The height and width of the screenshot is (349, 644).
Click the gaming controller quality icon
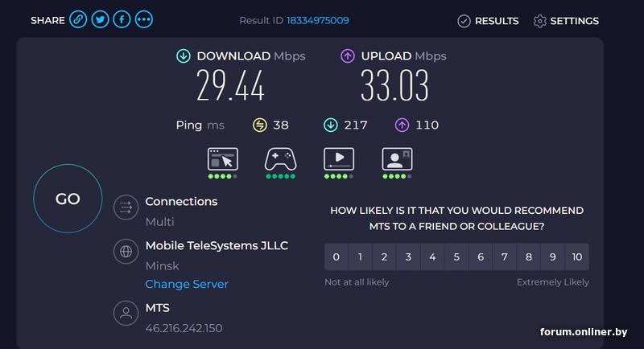tap(280, 159)
